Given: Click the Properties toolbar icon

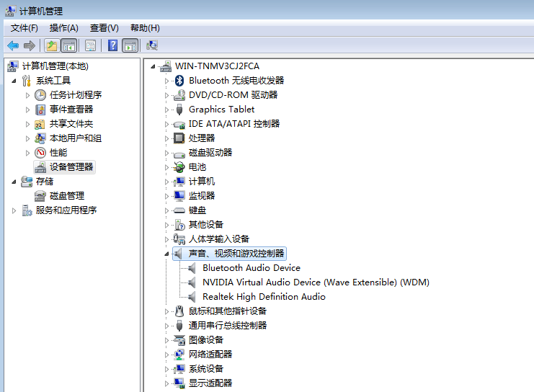Looking at the screenshot, I should [x=90, y=45].
